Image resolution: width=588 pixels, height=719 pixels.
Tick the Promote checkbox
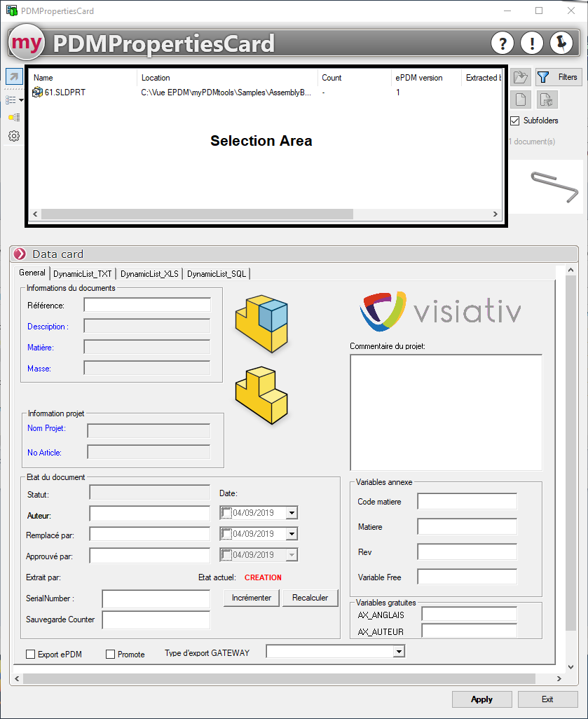[x=110, y=655]
